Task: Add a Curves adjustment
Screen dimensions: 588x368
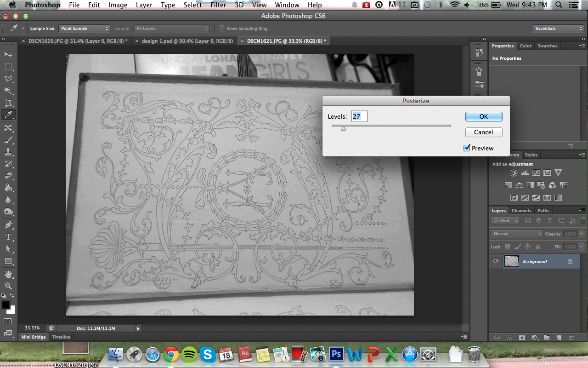Action: (x=536, y=173)
